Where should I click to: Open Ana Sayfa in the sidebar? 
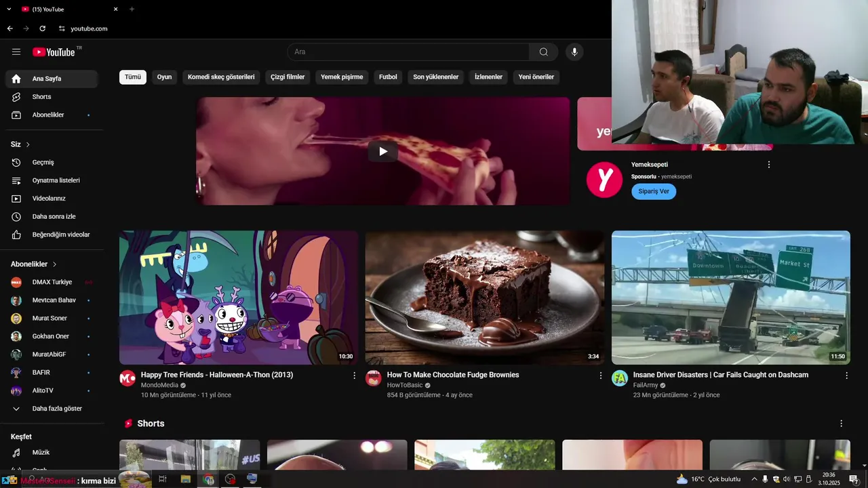pyautogui.click(x=52, y=79)
